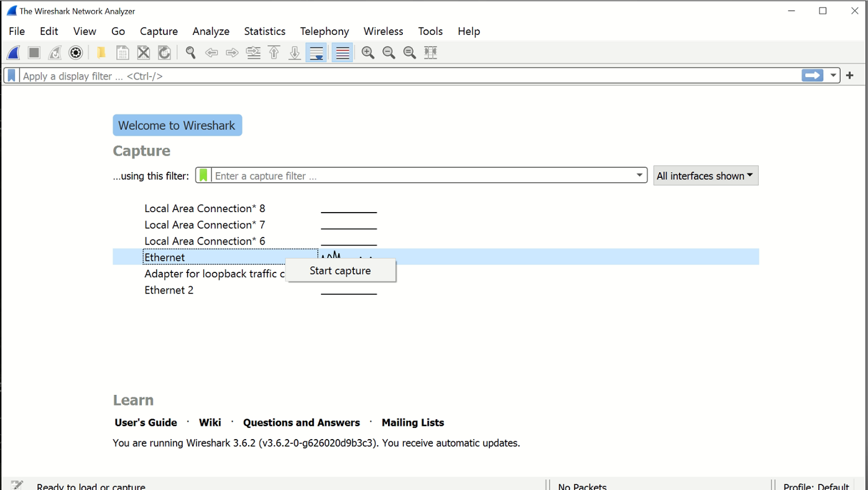Go to specified packet icon
The height and width of the screenshot is (490, 868).
(x=253, y=53)
